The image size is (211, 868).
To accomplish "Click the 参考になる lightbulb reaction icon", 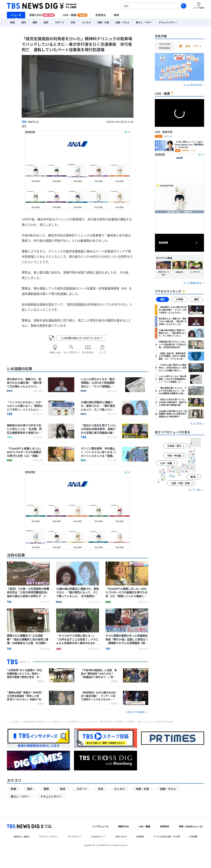I will point(55,347).
